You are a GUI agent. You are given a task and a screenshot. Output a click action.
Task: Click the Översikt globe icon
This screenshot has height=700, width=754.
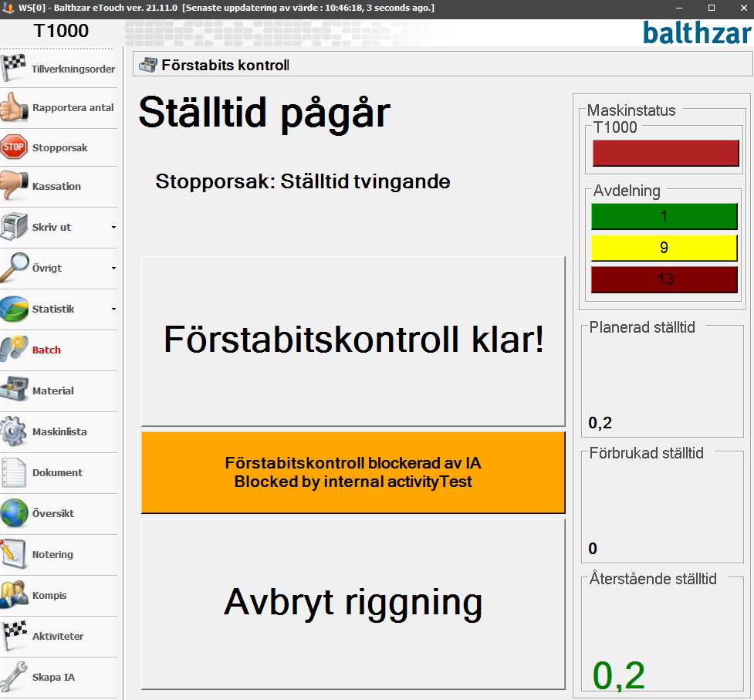[14, 513]
